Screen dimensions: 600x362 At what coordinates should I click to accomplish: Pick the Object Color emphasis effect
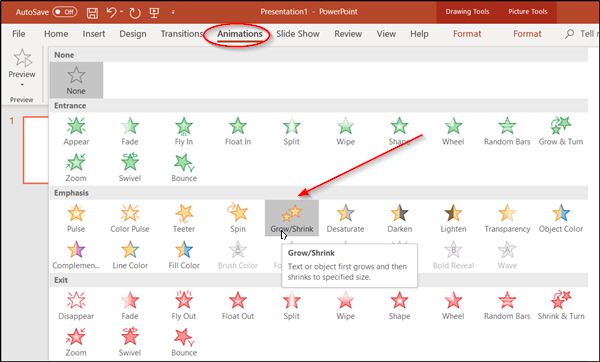pyautogui.click(x=561, y=218)
